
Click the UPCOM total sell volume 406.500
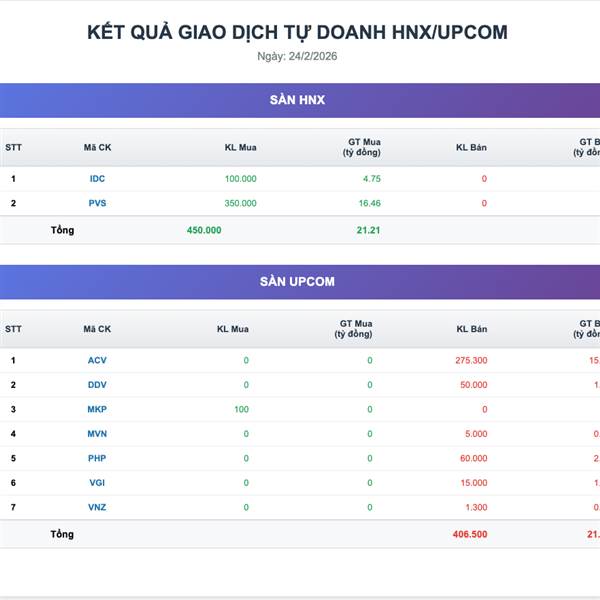click(469, 535)
